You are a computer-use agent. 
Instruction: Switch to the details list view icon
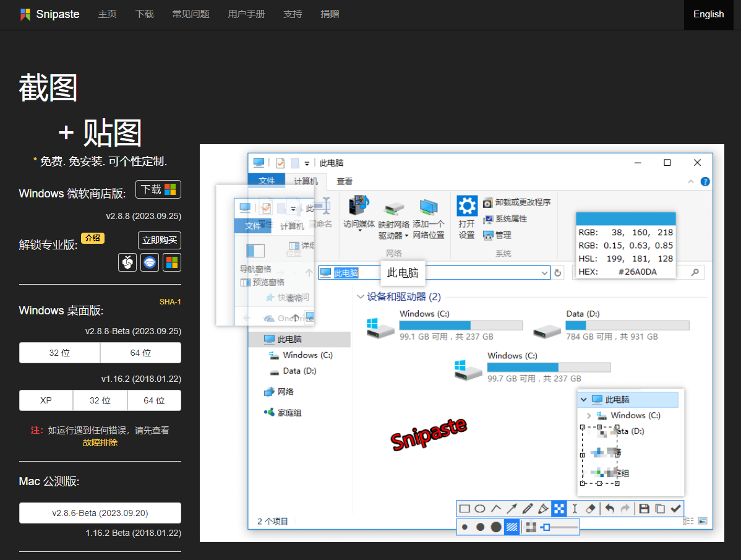point(689,521)
